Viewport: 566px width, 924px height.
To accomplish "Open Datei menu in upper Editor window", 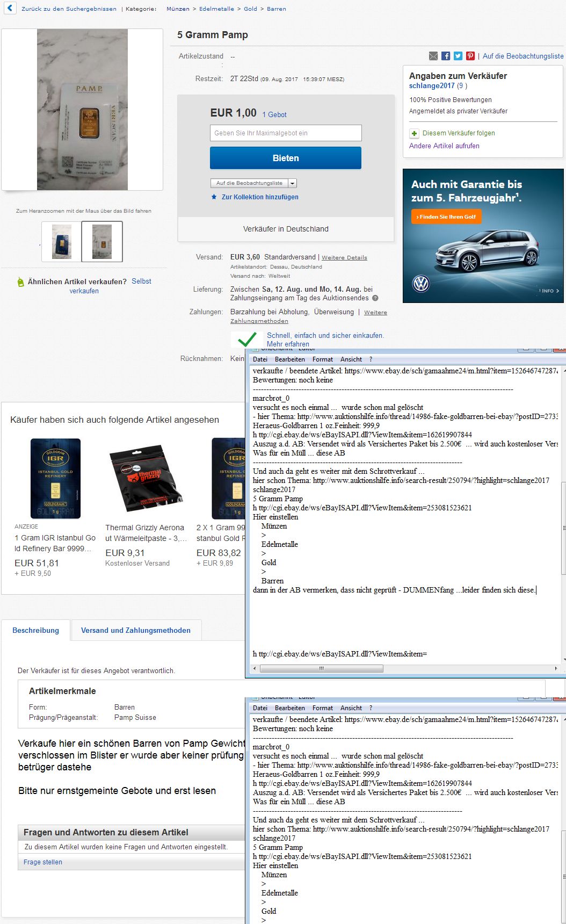I will pos(260,359).
